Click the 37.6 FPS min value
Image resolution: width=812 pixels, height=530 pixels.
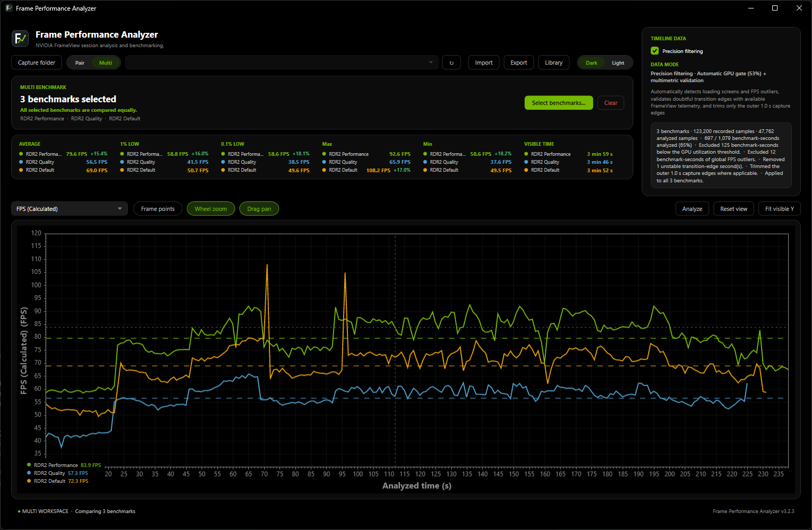[x=501, y=162]
